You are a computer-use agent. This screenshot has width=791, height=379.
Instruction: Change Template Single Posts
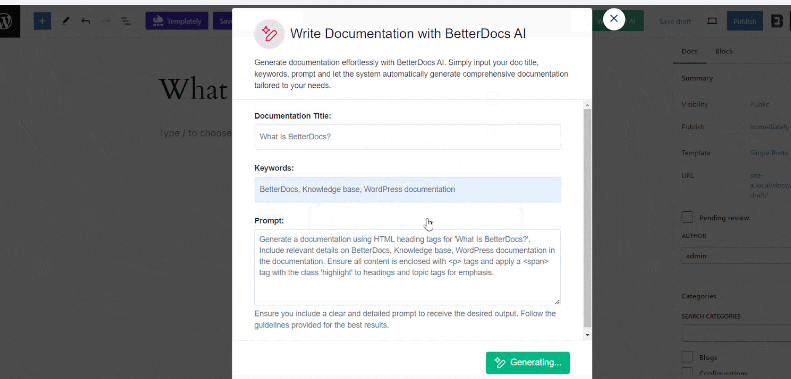(769, 153)
